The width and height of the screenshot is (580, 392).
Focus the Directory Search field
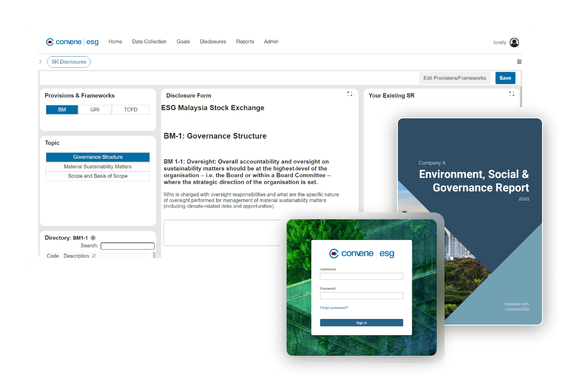pyautogui.click(x=127, y=246)
